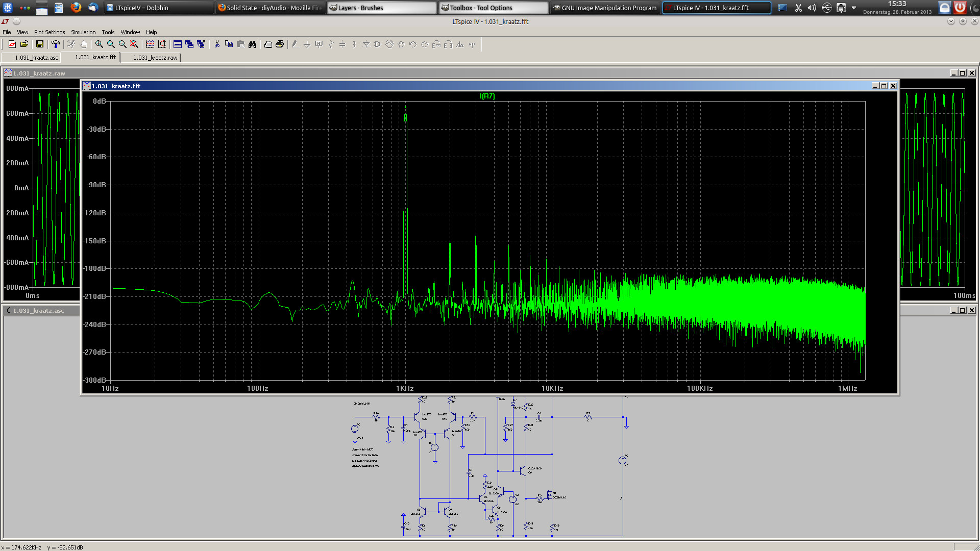
Task: Click the 1KHz horizontal axis label
Action: [405, 388]
